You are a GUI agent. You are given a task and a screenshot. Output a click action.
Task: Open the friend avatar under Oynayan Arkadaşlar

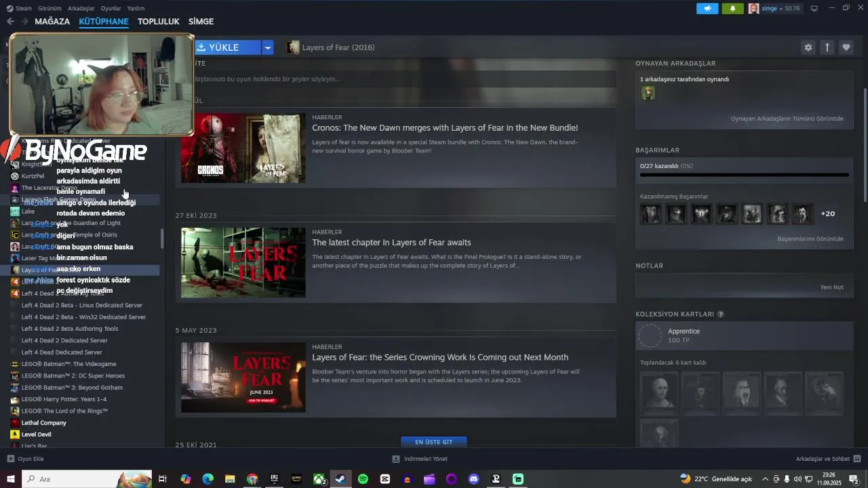(648, 93)
